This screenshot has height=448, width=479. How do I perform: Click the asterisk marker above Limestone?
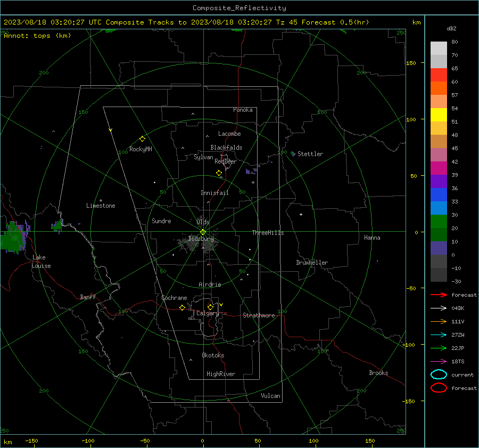coord(101,201)
